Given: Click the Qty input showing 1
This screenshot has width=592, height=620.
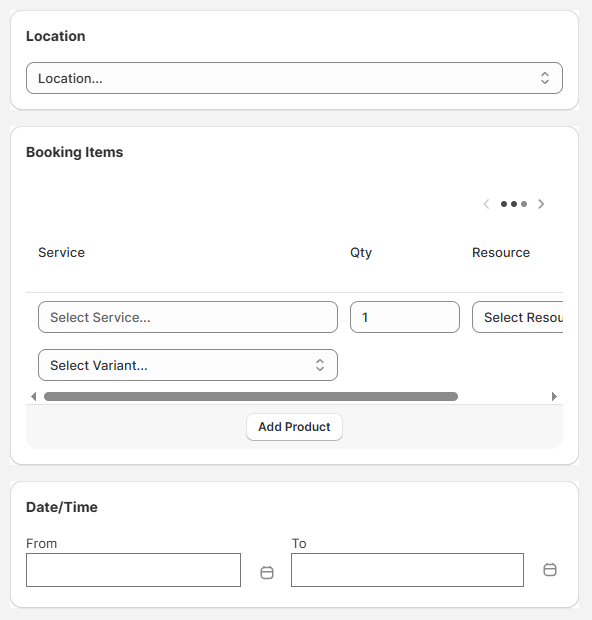Looking at the screenshot, I should (x=405, y=317).
